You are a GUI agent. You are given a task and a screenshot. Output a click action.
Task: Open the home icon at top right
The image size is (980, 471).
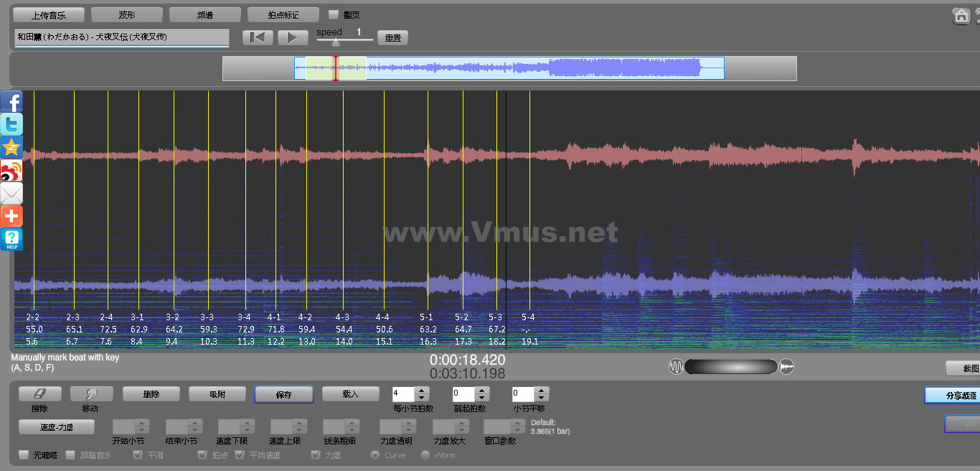961,16
